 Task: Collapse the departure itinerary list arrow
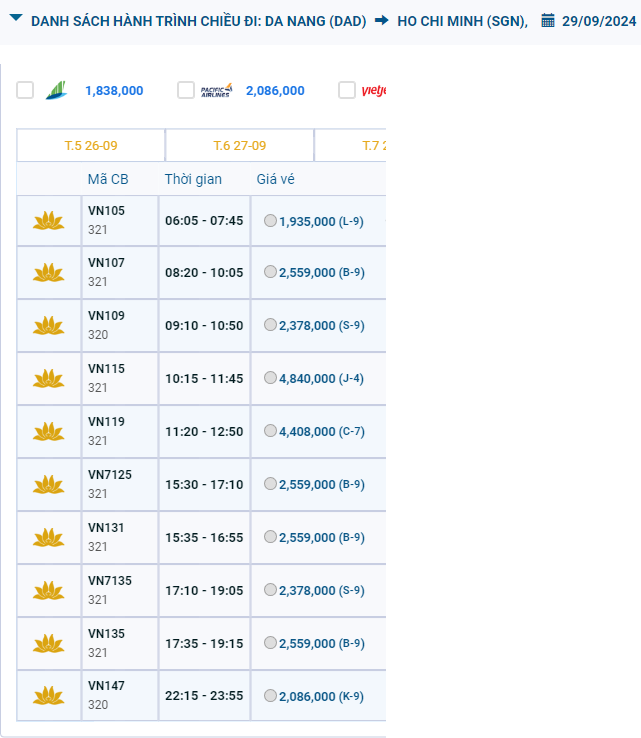[x=15, y=20]
